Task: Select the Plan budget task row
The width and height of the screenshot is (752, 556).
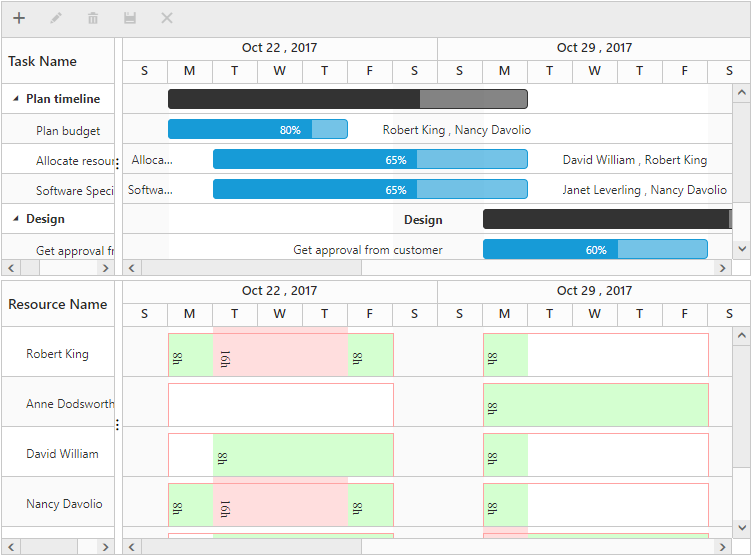Action: pyautogui.click(x=67, y=131)
